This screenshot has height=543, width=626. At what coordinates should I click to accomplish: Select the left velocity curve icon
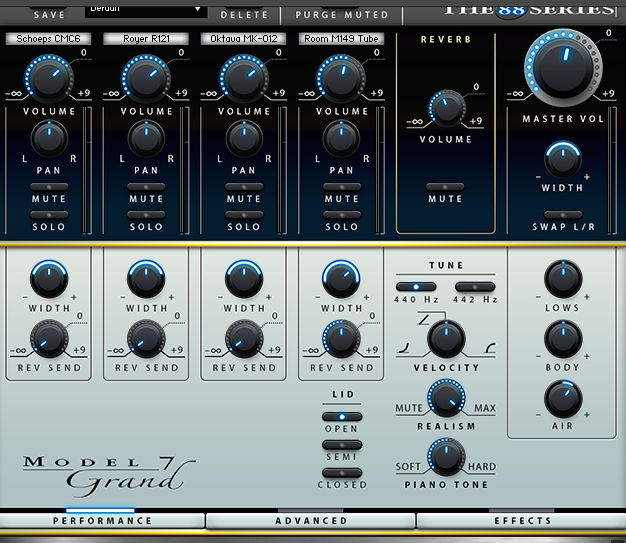pos(403,347)
